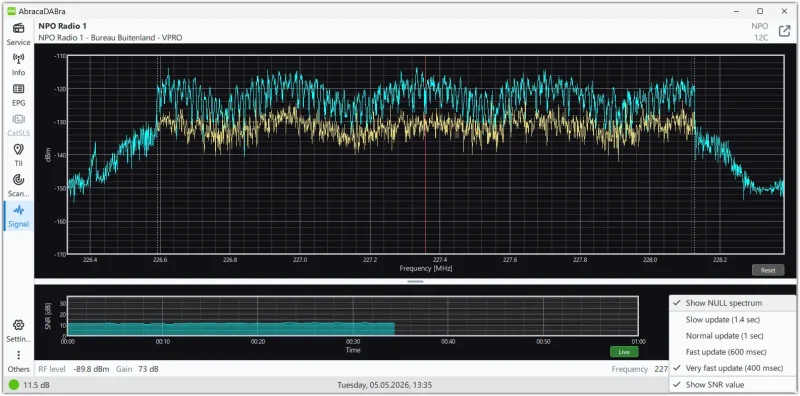Click the 227.0 frequency axis tick
Screen dimensions: 800x396
300,260
